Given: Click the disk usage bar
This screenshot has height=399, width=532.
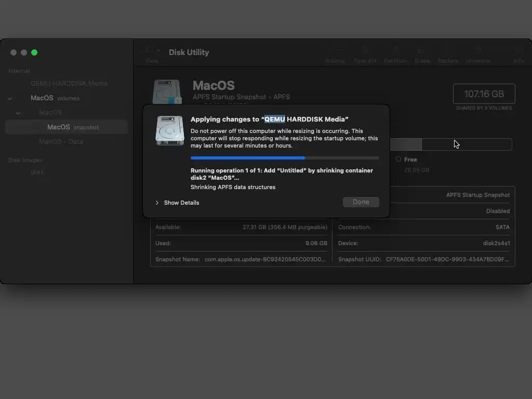Looking at the screenshot, I should click(451, 144).
